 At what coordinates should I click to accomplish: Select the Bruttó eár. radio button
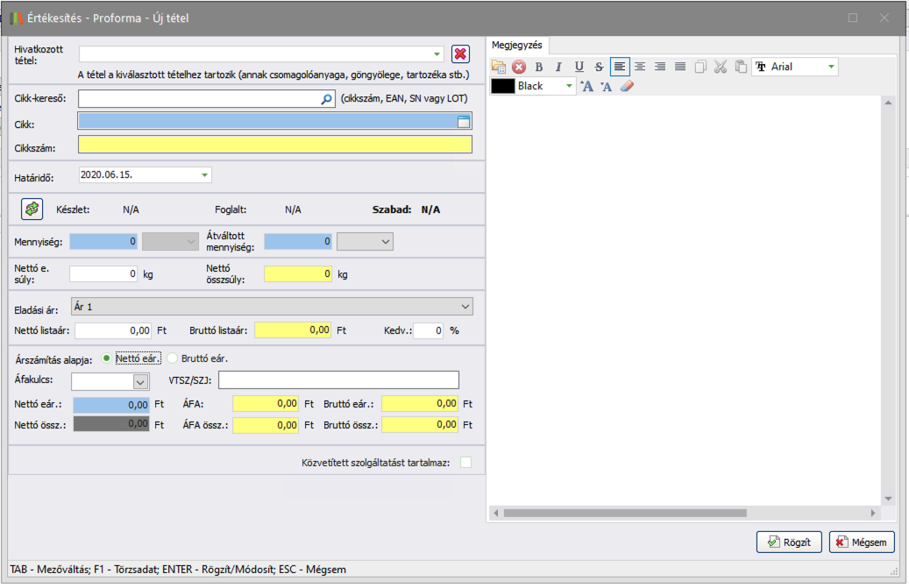[173, 358]
